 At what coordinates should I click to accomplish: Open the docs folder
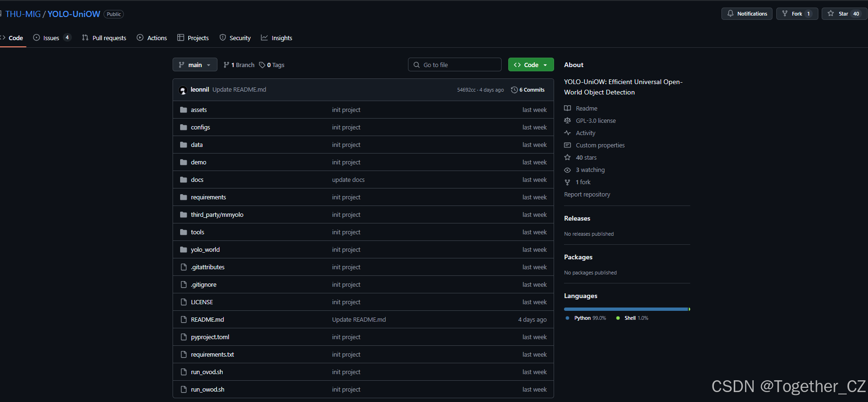197,180
